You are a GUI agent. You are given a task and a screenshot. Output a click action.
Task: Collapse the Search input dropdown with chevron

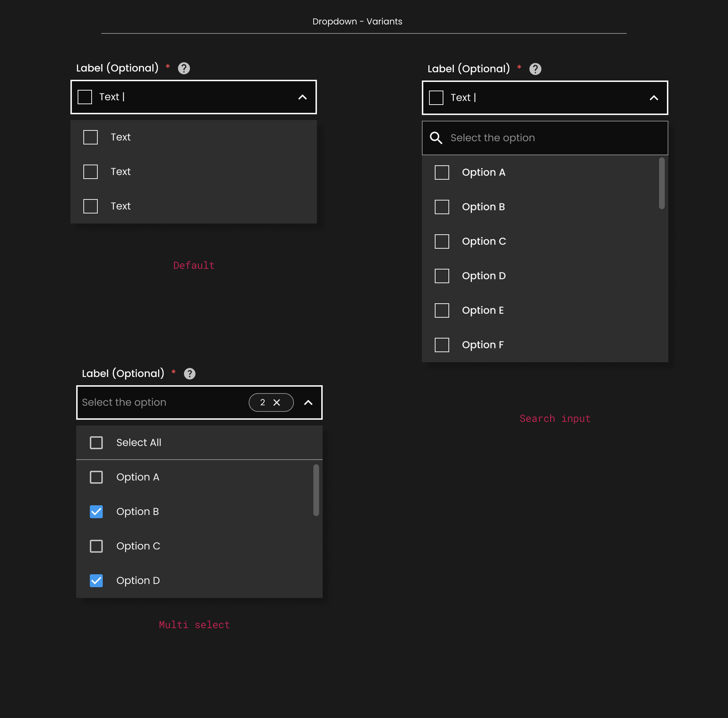(x=654, y=98)
